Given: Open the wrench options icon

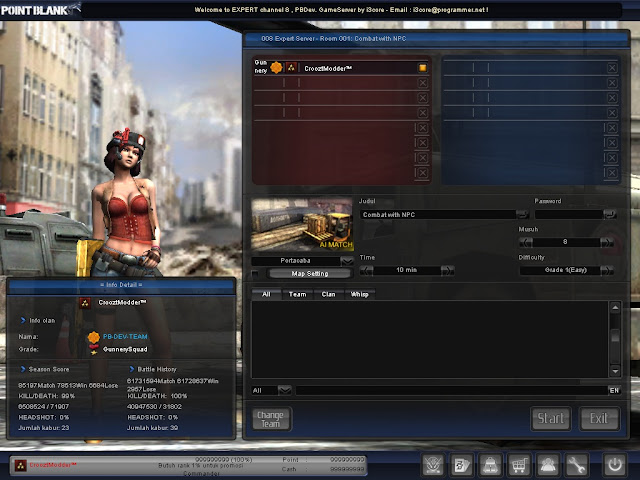Looking at the screenshot, I should (x=576, y=464).
